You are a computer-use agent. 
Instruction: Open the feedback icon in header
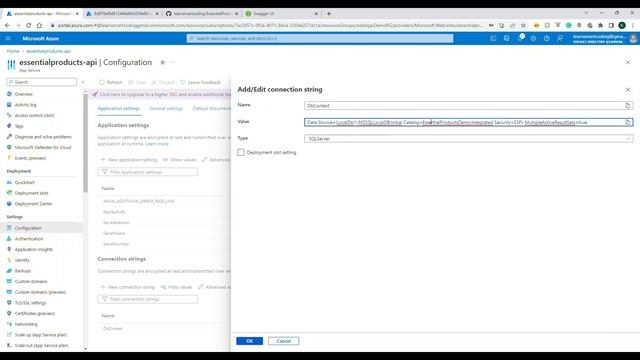(x=560, y=38)
